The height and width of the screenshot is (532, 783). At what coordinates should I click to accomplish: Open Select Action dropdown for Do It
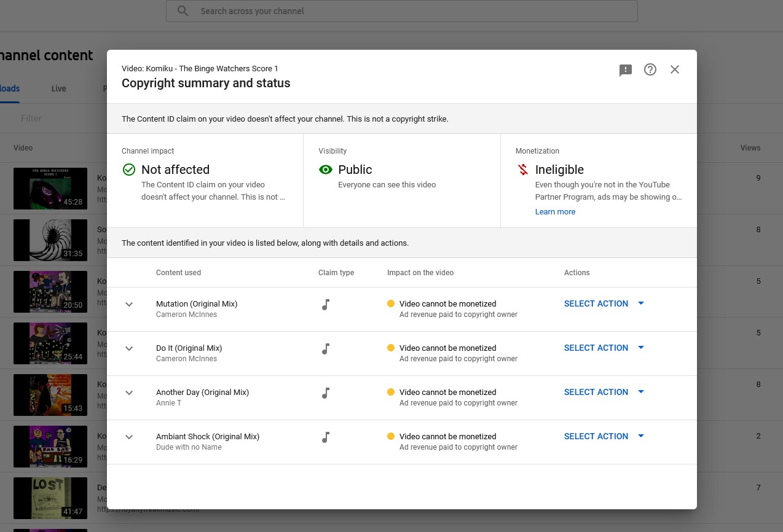[604, 348]
